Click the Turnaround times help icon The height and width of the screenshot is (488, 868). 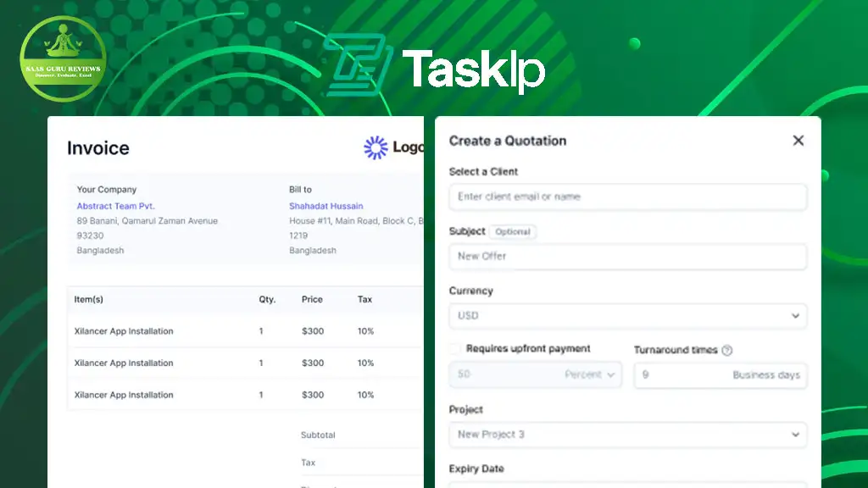click(x=726, y=350)
